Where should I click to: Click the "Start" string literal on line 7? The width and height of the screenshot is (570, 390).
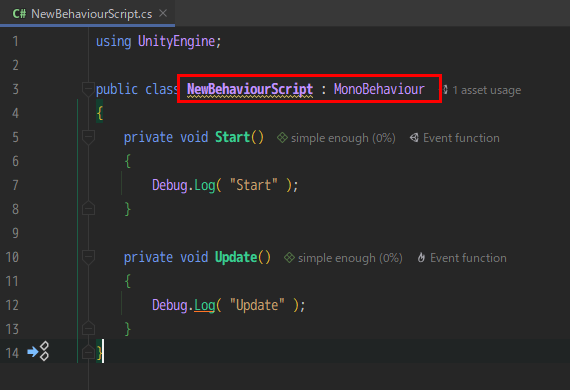254,185
